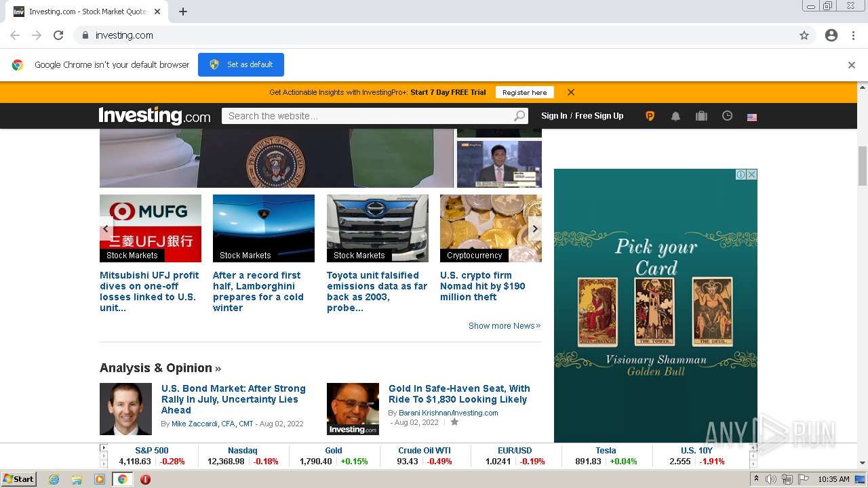Select S&P 500 in ticker bar
This screenshot has width=868, height=488.
click(152, 450)
